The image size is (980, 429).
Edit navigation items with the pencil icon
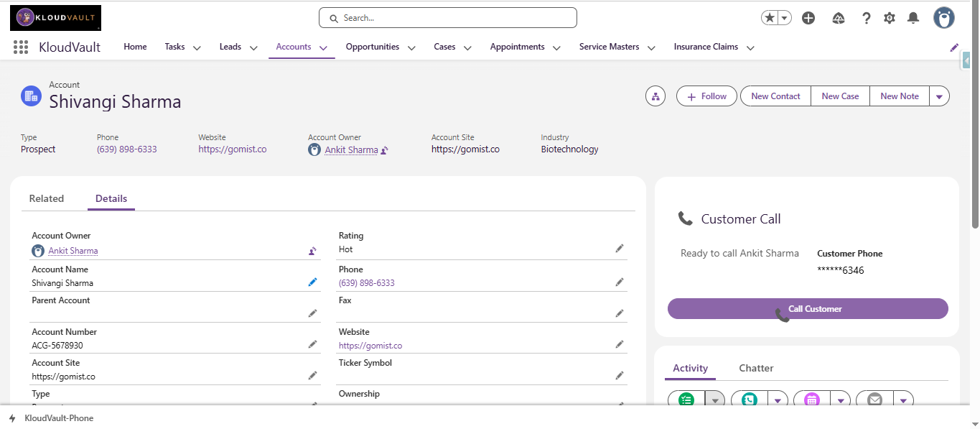coord(954,47)
